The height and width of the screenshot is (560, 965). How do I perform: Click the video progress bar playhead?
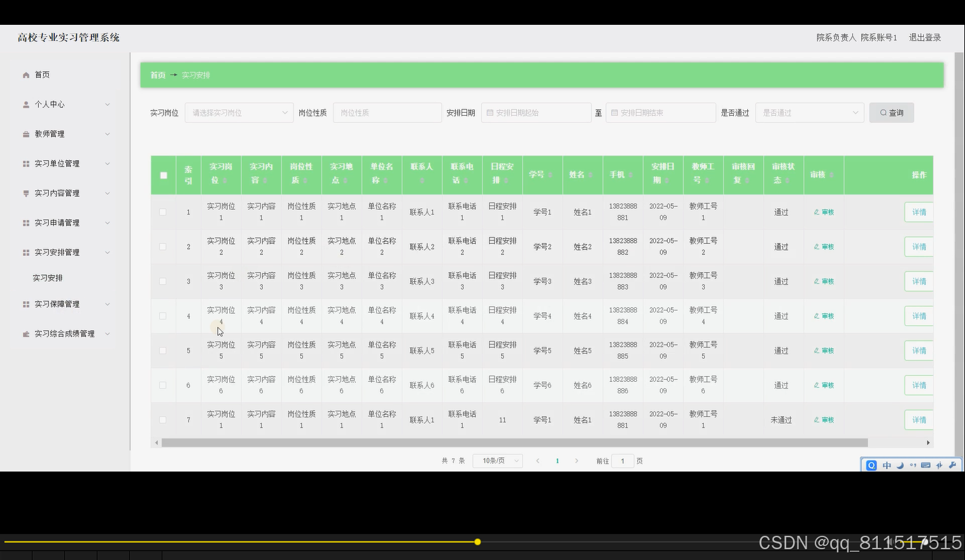pyautogui.click(x=477, y=542)
